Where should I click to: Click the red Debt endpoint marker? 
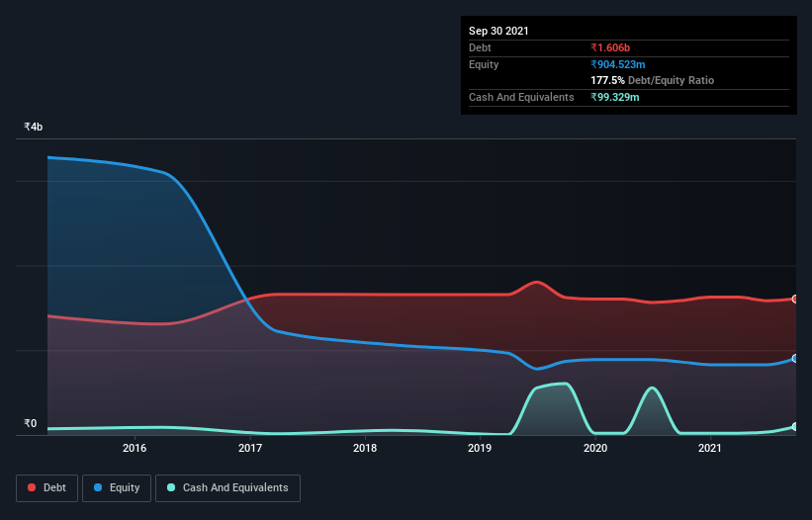[795, 300]
